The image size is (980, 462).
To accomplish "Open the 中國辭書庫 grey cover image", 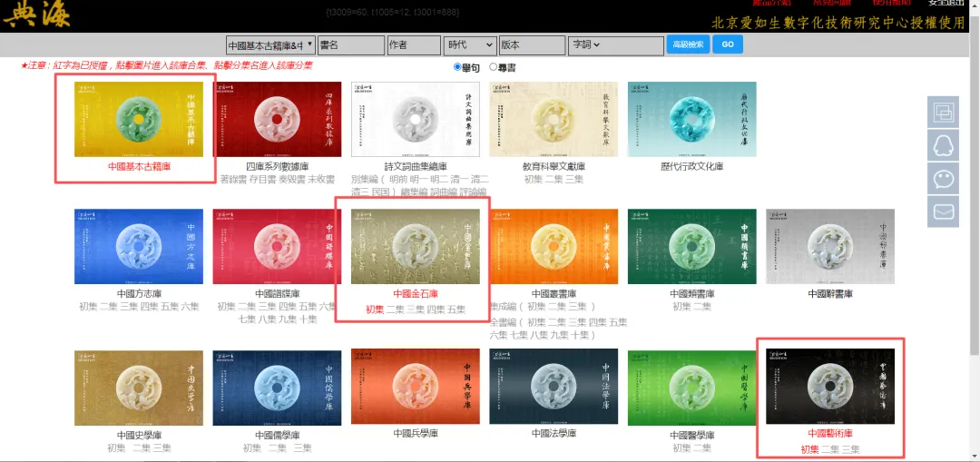I will 830,246.
